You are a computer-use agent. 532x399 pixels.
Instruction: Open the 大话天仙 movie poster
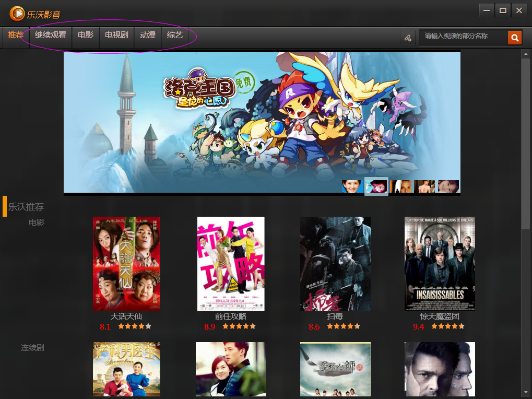tap(126, 264)
